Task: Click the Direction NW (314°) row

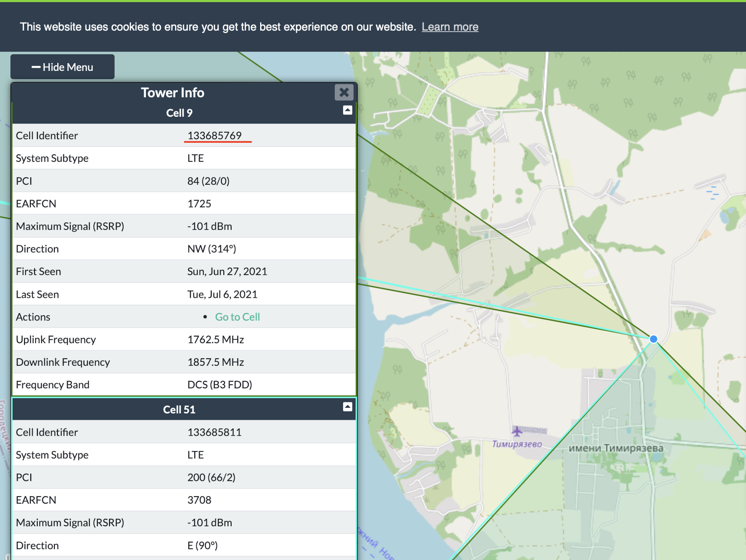Action: click(x=184, y=249)
